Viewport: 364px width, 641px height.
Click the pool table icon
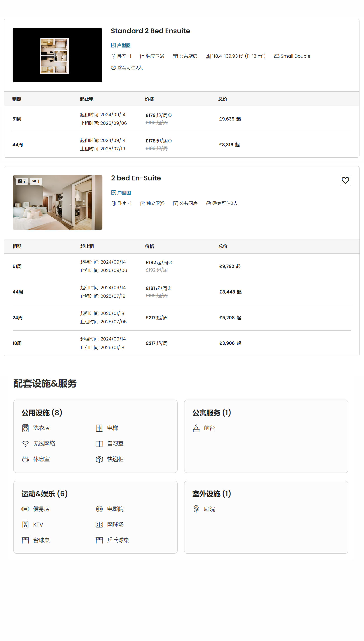point(25,540)
